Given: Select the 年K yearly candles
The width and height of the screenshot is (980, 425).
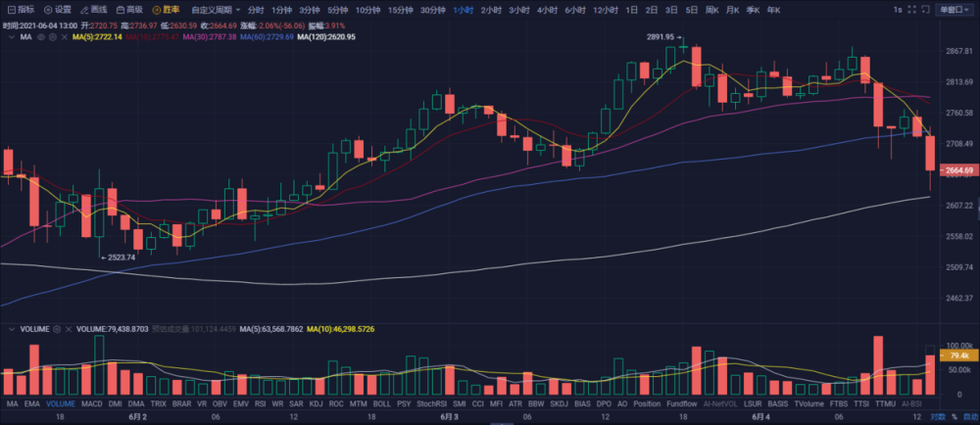Looking at the screenshot, I should 773,10.
